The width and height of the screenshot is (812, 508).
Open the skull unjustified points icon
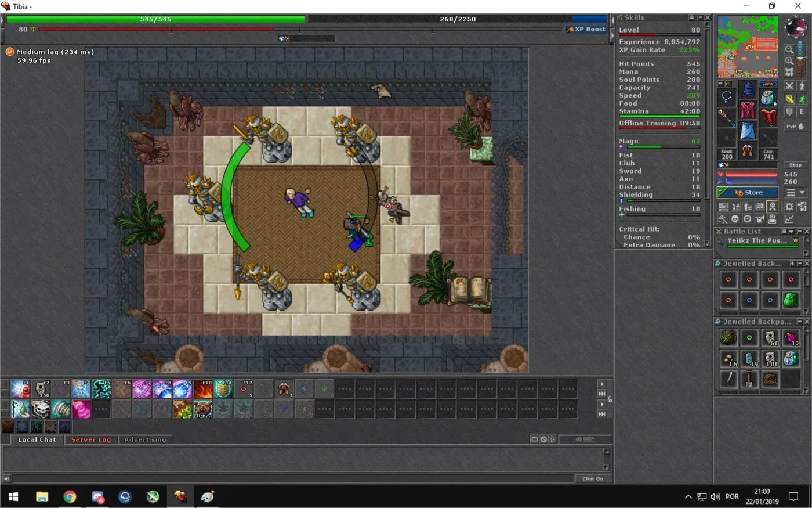[x=735, y=219]
